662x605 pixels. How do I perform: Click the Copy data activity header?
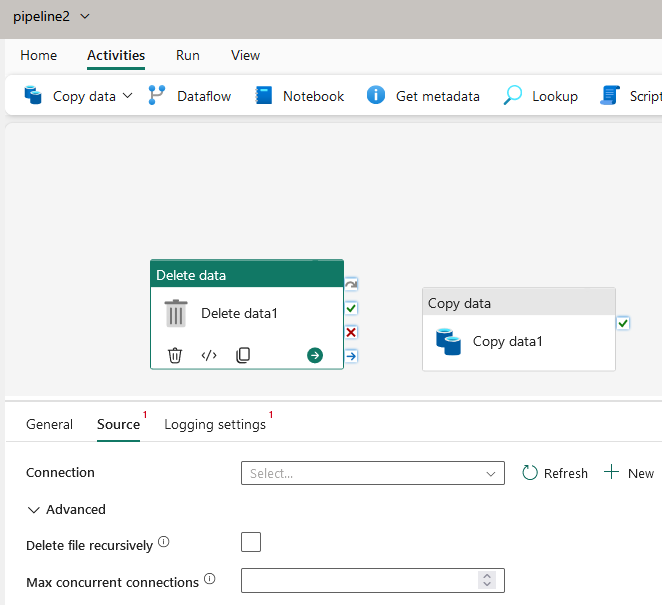tap(519, 302)
